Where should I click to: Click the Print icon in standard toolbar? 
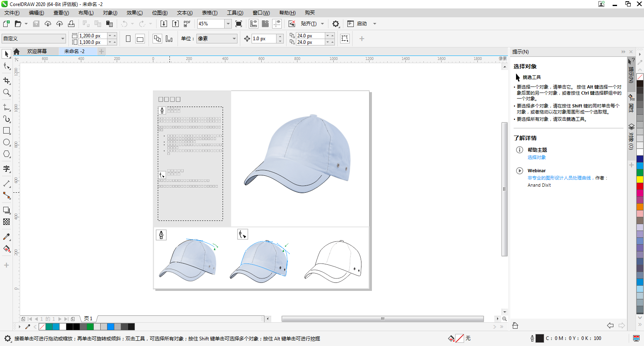coord(71,24)
